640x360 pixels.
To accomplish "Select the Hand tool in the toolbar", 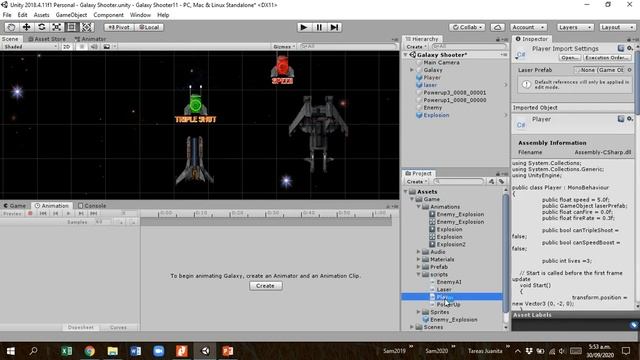I will [x=11, y=27].
